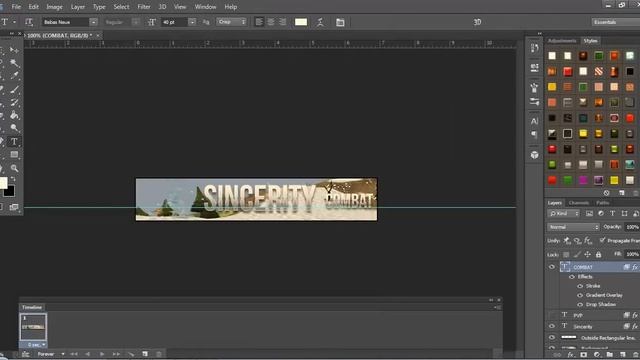Select the Brush tool
The image size is (640, 360).
click(x=14, y=89)
